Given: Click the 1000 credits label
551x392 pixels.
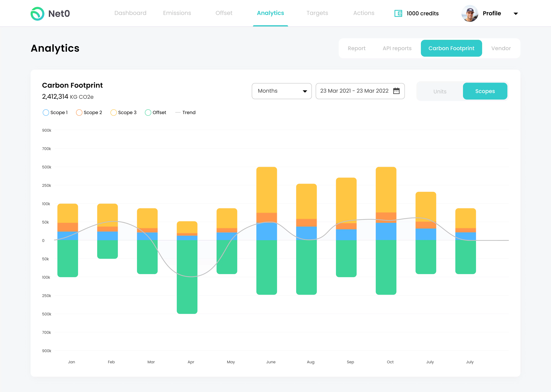Looking at the screenshot, I should point(422,13).
